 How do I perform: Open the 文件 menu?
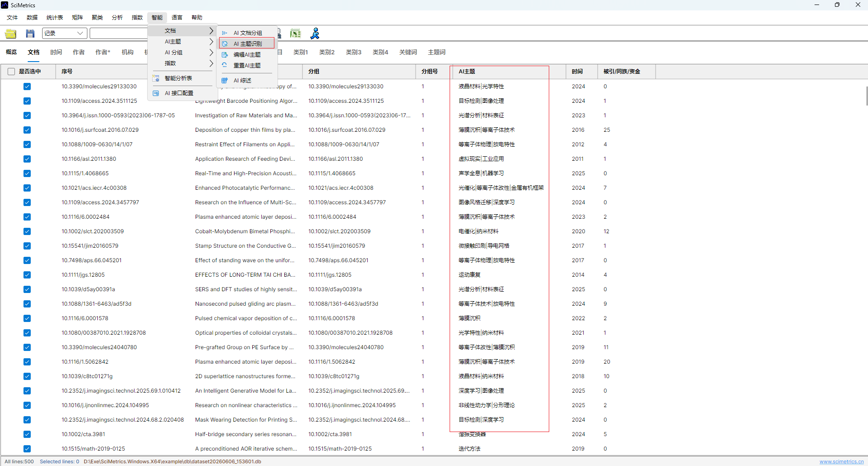12,18
